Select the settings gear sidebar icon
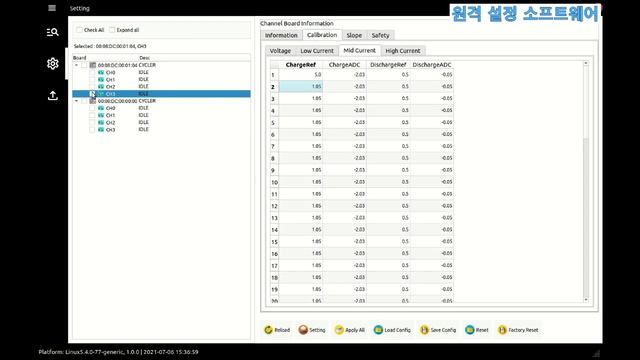Screen dimensions: 640x360 [52, 64]
